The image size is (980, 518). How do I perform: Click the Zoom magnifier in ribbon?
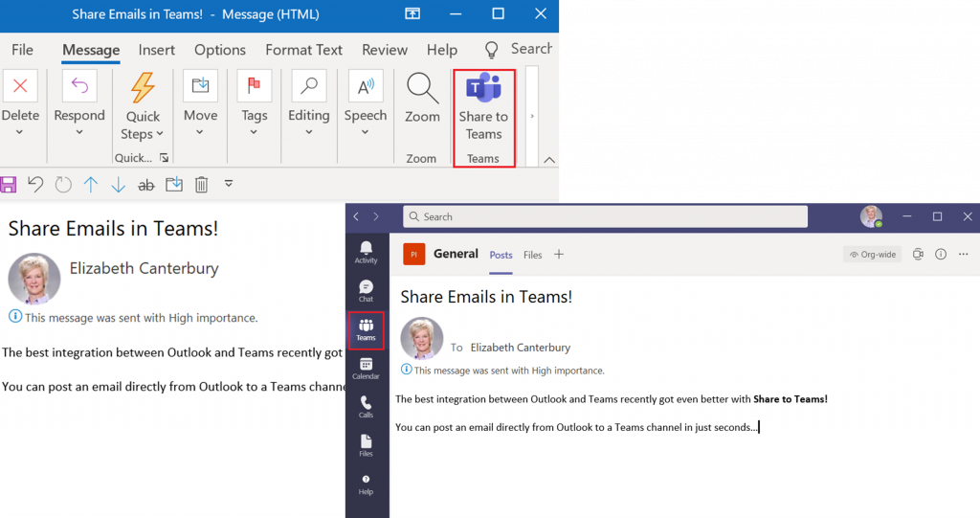click(422, 88)
